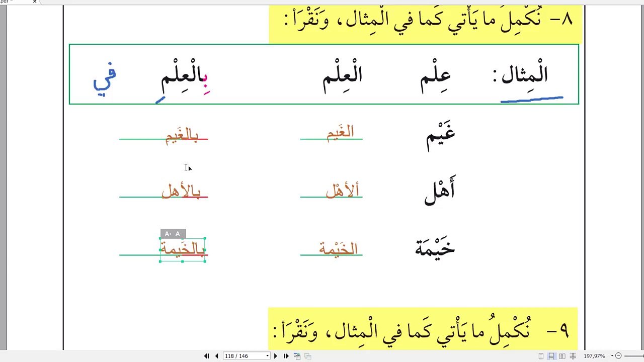
Task: Click the word أَهْل in the exercise
Action: coord(440,191)
